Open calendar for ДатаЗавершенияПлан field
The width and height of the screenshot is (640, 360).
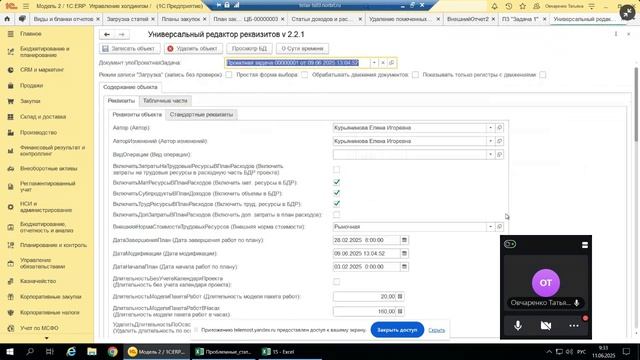(x=404, y=240)
